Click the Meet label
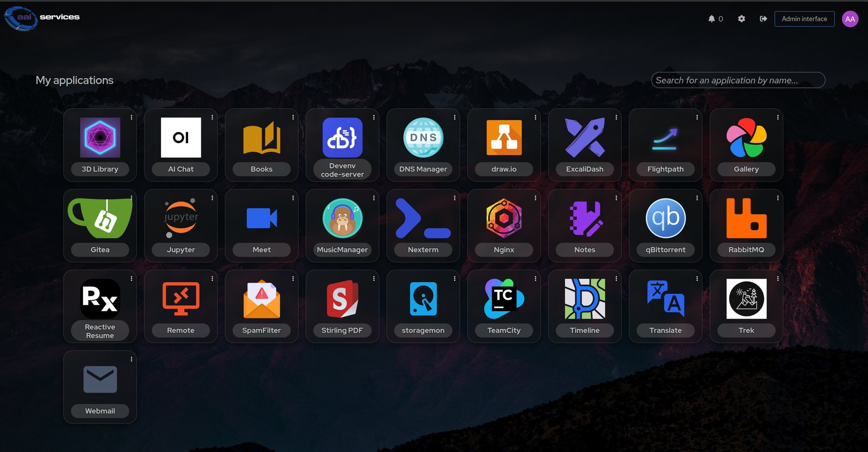The height and width of the screenshot is (452, 868). [261, 250]
